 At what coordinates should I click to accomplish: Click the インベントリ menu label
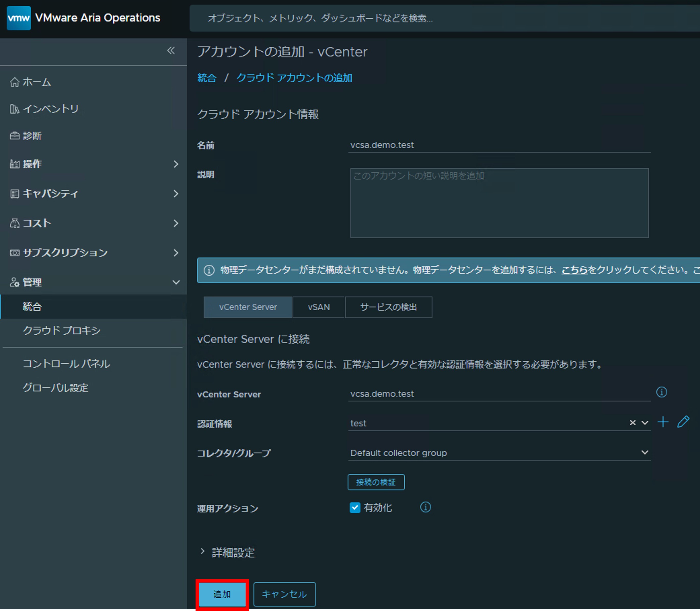click(51, 109)
